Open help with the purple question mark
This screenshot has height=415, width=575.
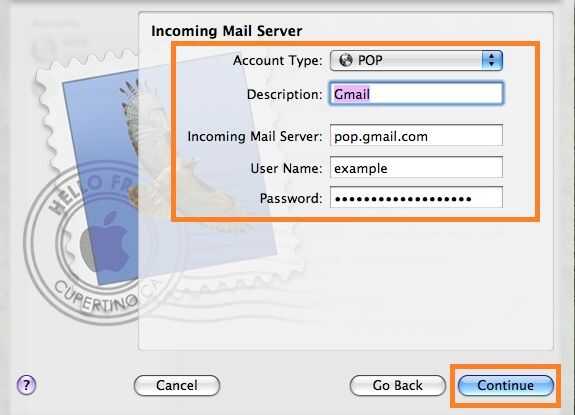(26, 385)
